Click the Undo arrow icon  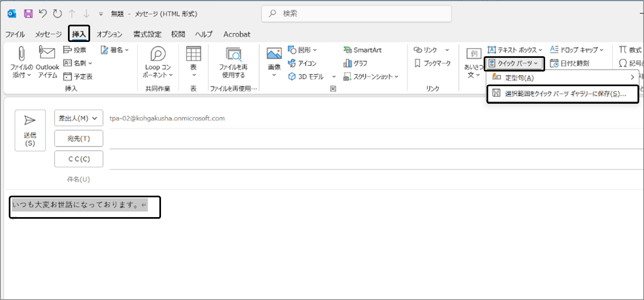[x=43, y=14]
